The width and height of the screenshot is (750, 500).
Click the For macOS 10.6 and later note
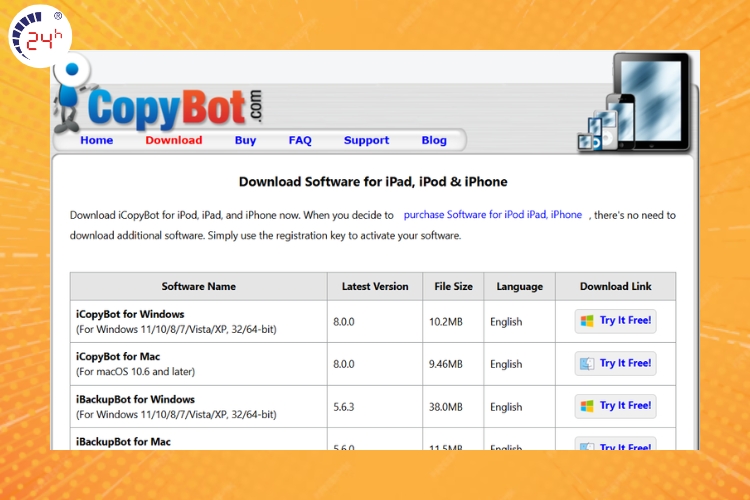click(x=135, y=372)
